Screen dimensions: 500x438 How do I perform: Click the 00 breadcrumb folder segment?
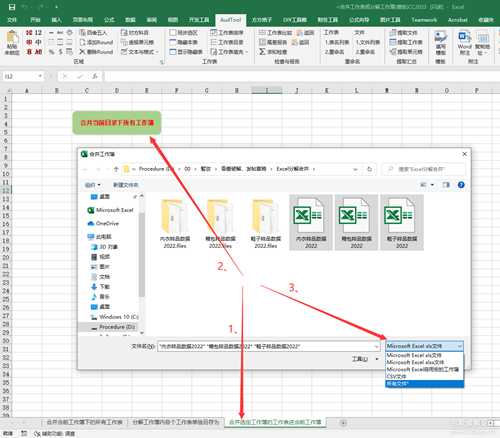tap(187, 169)
